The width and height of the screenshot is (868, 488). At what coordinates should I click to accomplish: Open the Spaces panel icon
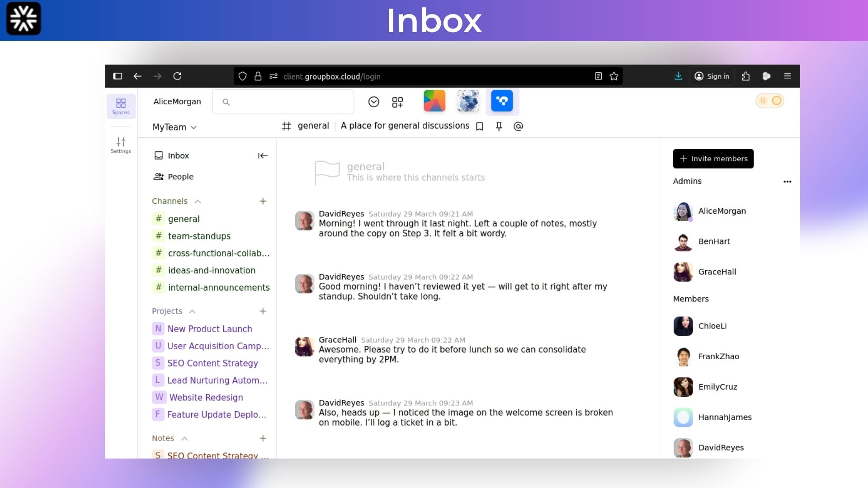(x=121, y=106)
